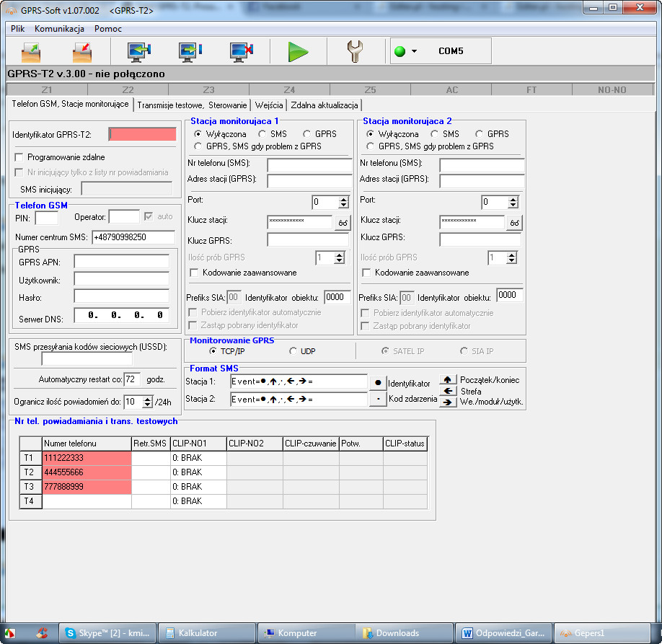662x644 pixels.
Task: Show station 1 key with glasses button
Action: click(x=343, y=223)
